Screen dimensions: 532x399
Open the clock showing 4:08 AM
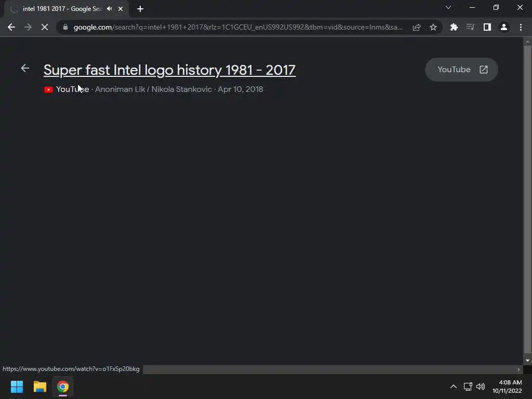(507, 387)
